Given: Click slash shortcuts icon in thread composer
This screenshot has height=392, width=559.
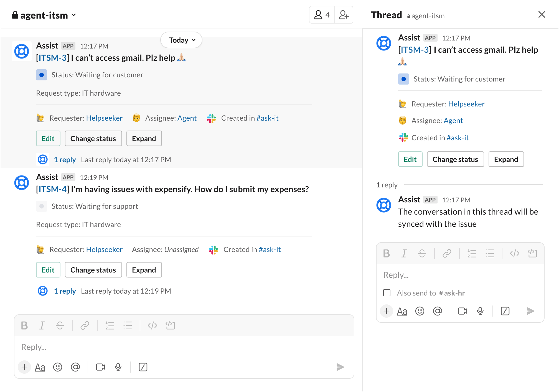Looking at the screenshot, I should [505, 311].
